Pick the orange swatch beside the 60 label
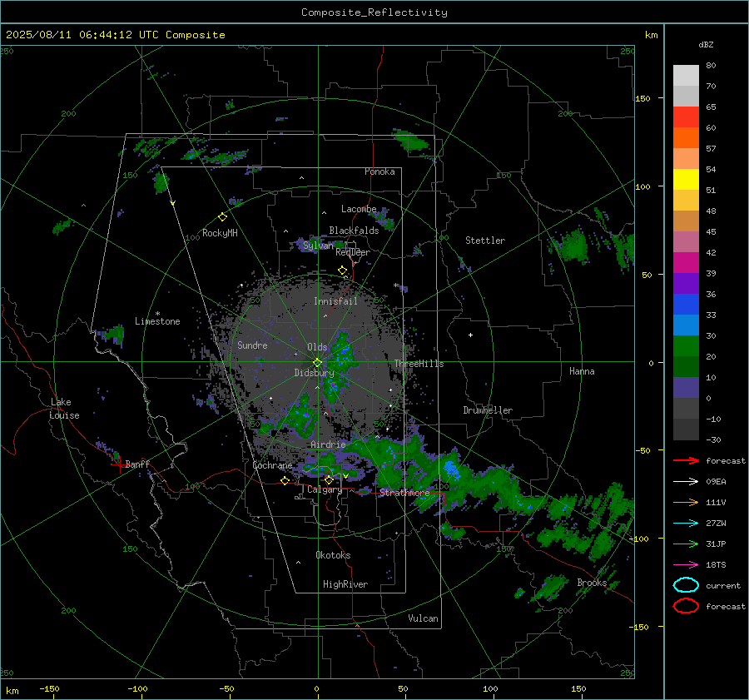The width and height of the screenshot is (749, 700). pos(686,137)
